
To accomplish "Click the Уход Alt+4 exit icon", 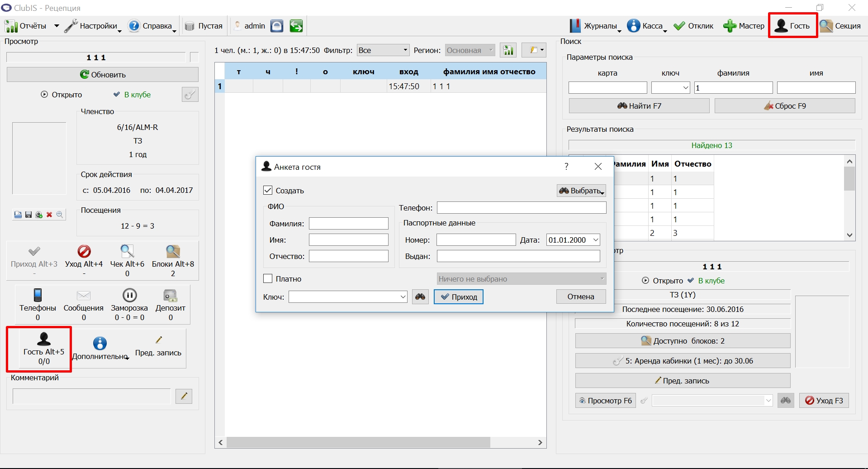I will [x=84, y=251].
